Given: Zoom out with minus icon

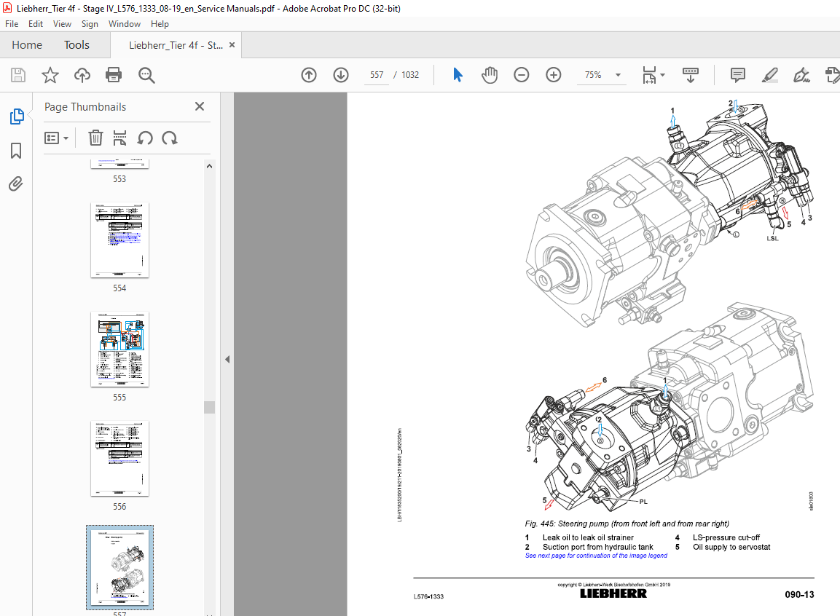Looking at the screenshot, I should pyautogui.click(x=521, y=75).
